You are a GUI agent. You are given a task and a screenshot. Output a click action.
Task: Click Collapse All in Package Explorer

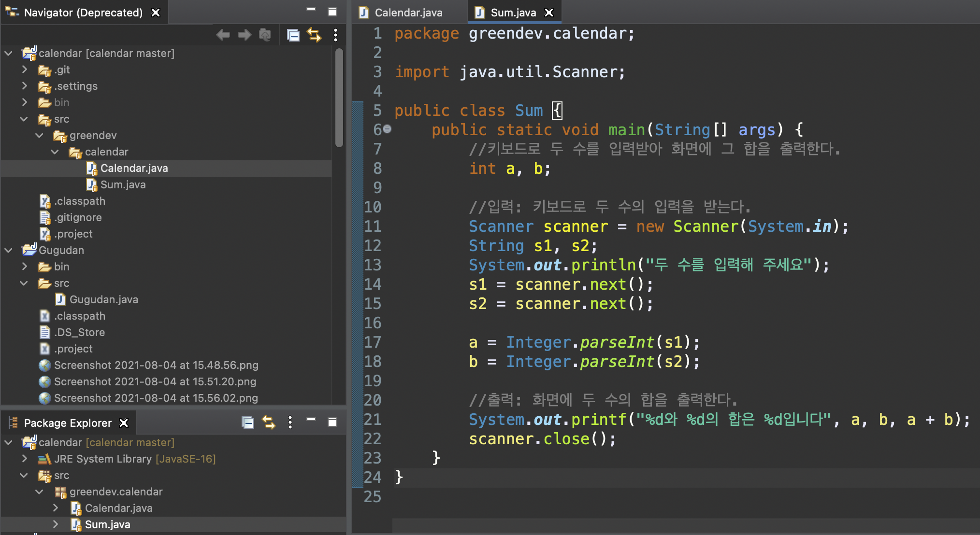click(x=247, y=422)
